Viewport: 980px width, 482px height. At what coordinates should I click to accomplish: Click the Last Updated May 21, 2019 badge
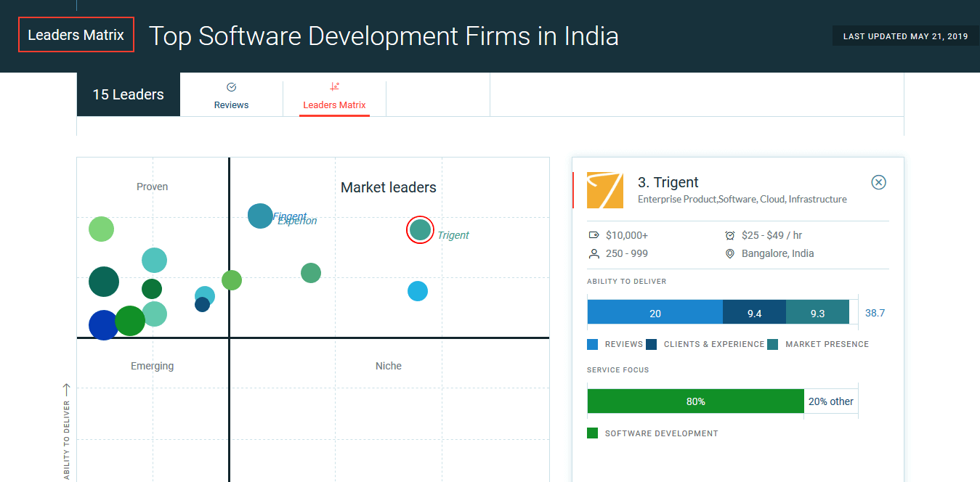906,36
